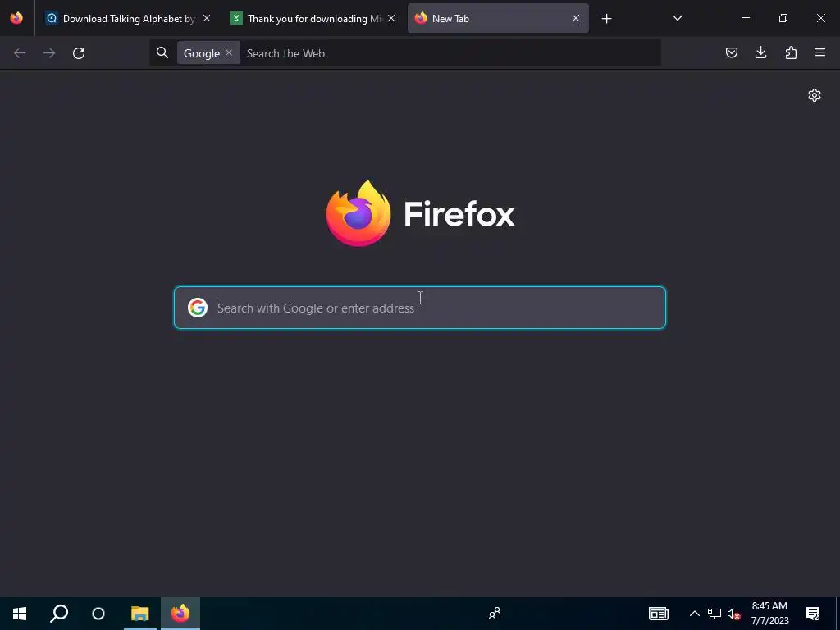Open the muted volume tray icon
Viewport: 840px width, 630px height.
(733, 614)
